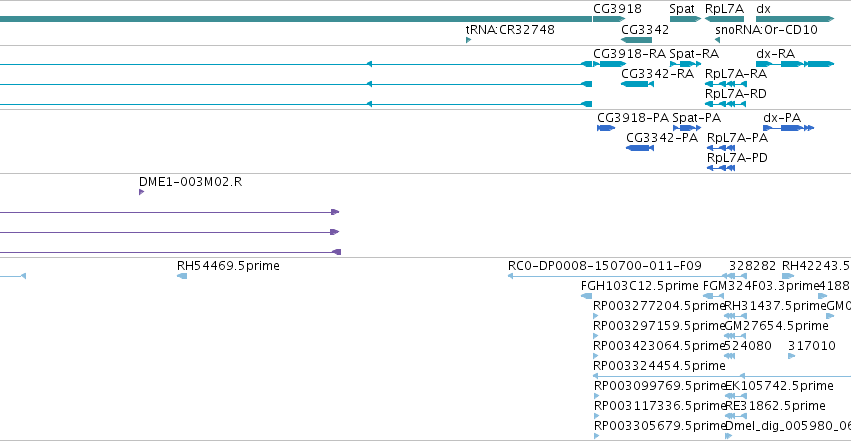Click the RE31862.5prime EST glyph
This screenshot has height=441, width=851.
point(736,416)
